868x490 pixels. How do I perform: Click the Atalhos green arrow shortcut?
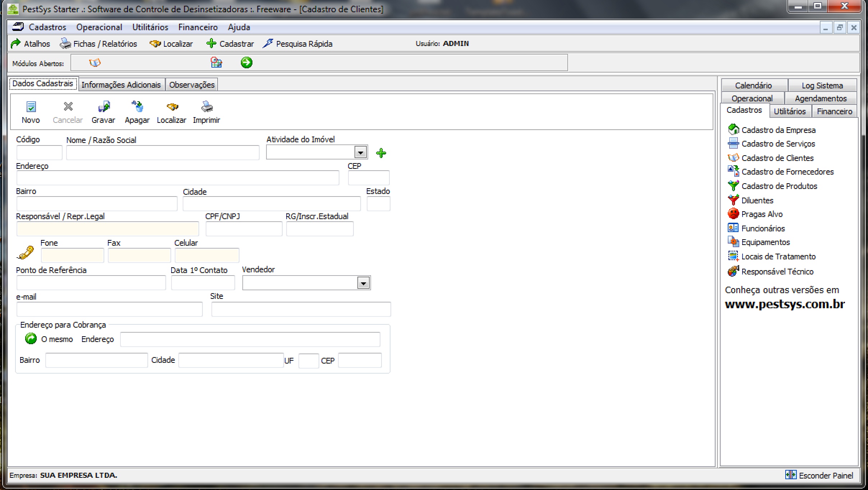[30, 44]
